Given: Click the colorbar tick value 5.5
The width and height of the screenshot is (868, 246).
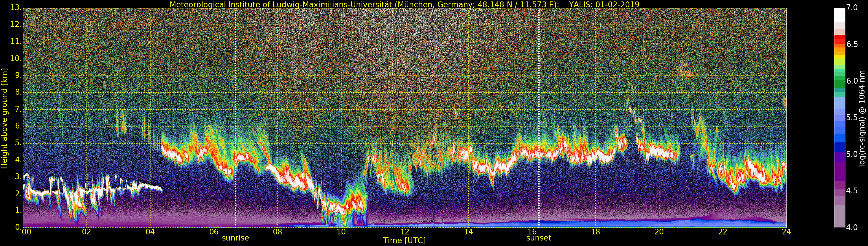Looking at the screenshot, I should (x=852, y=118).
